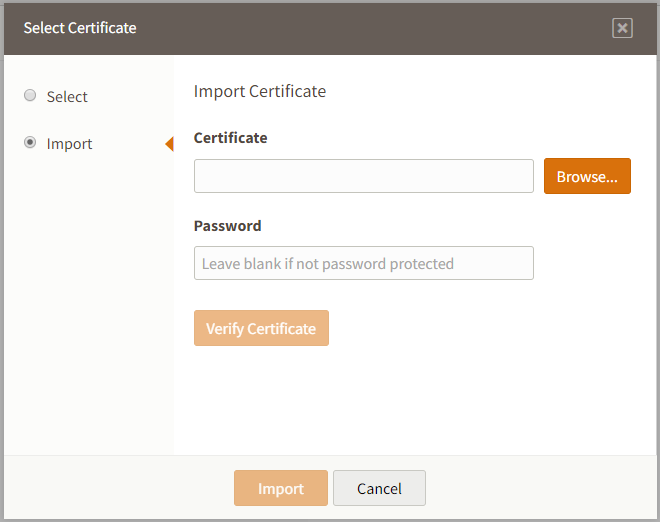Image resolution: width=660 pixels, height=522 pixels.
Task: Close the Select Certificate dialog
Action: (x=622, y=28)
